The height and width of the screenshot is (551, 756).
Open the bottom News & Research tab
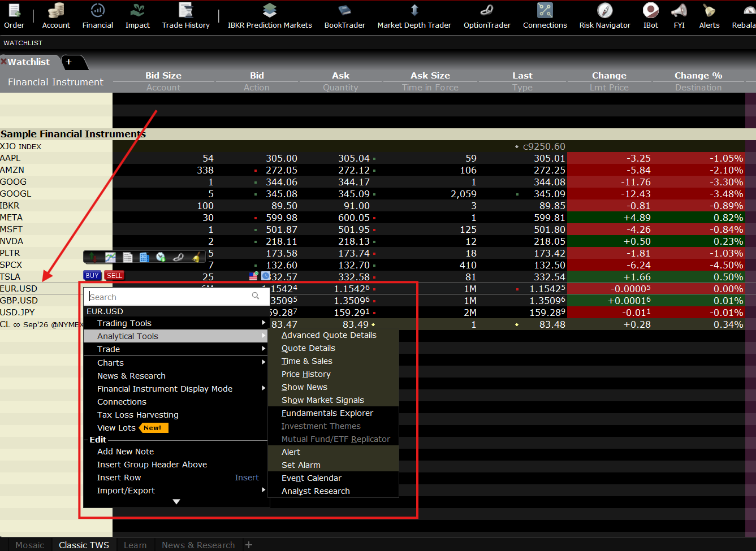[x=198, y=545]
